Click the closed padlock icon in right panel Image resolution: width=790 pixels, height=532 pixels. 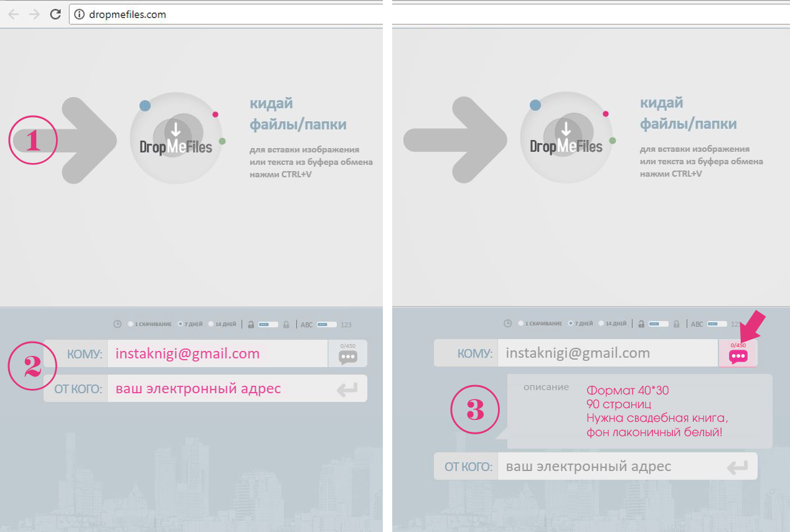677,324
